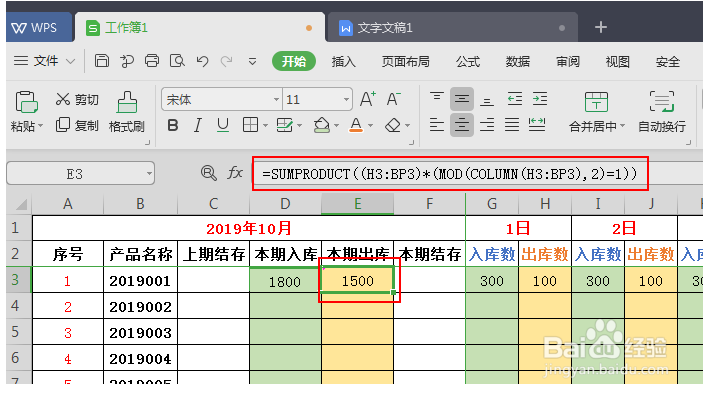Apply fill color bucket icon
This screenshot has width=708, height=394.
click(x=321, y=125)
